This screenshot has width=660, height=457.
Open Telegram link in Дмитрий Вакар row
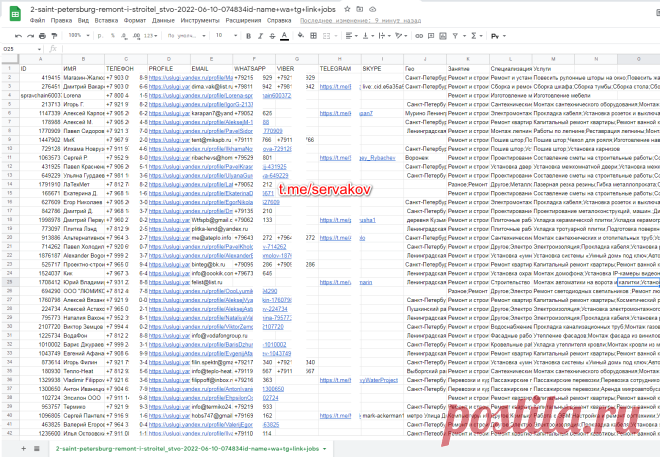[x=335, y=87]
